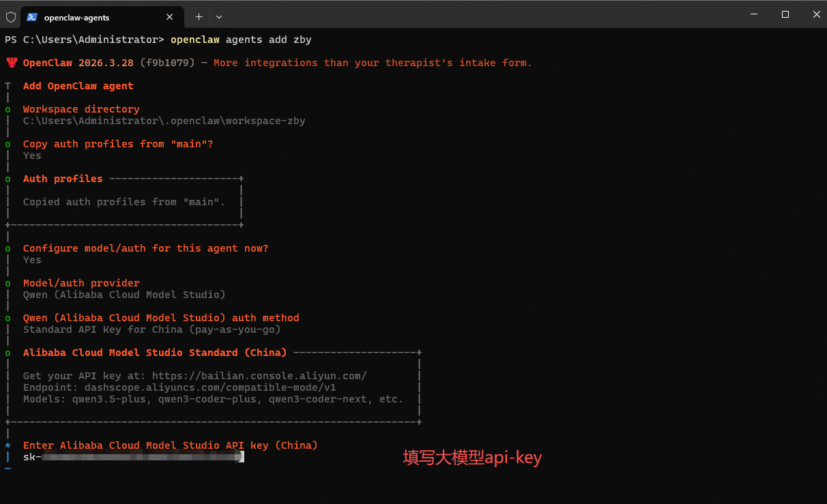Click the Models line listing qwen3.5-plus
The height and width of the screenshot is (504, 827).
click(213, 399)
